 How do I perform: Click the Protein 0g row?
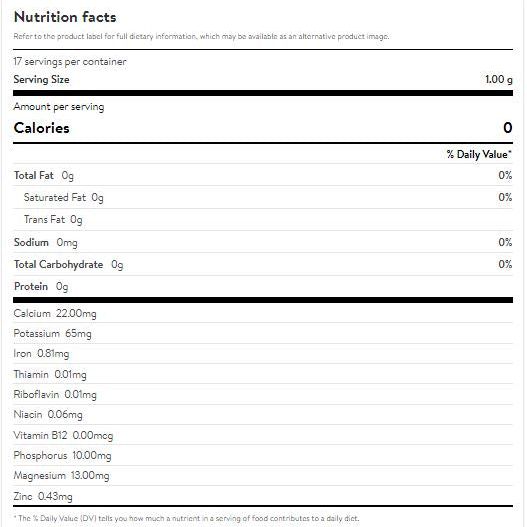coord(263,287)
